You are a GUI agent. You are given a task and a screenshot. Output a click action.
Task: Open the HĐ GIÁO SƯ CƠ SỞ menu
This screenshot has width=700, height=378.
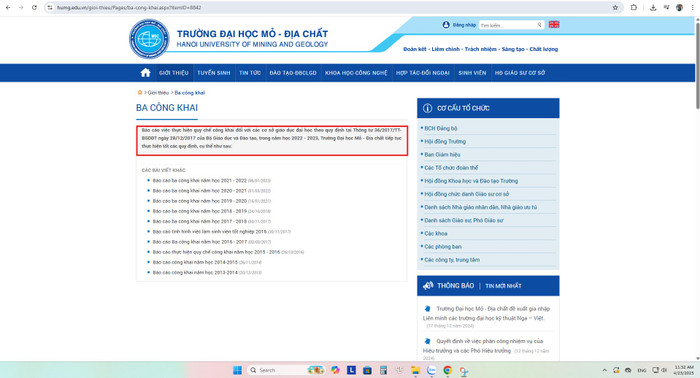click(x=520, y=73)
